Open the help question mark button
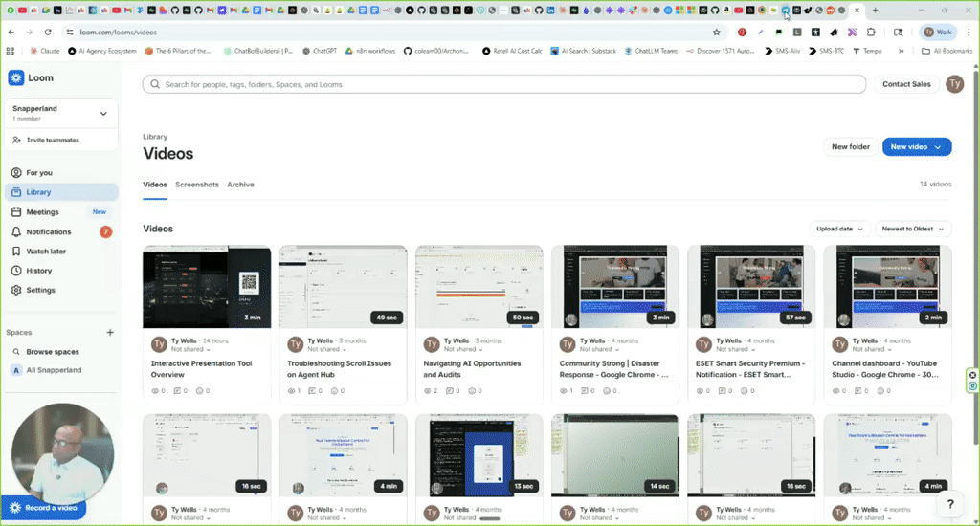Screen dimensions: 980x526 point(950,504)
